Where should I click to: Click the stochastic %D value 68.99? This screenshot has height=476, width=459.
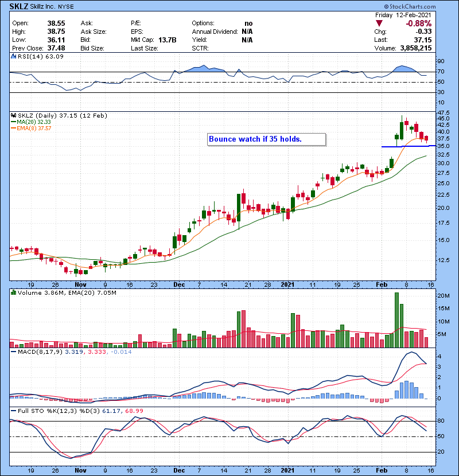(x=134, y=411)
